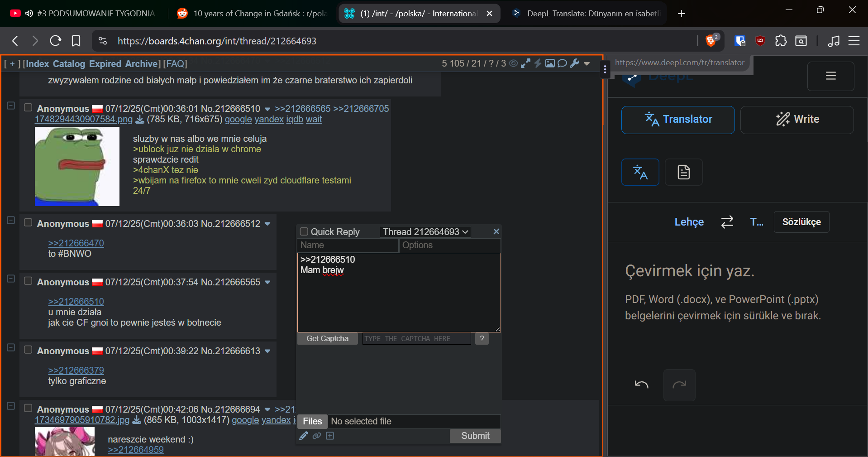Viewport: 868px width, 457px height.
Task: Expand the board list plus toggle
Action: tap(12, 64)
